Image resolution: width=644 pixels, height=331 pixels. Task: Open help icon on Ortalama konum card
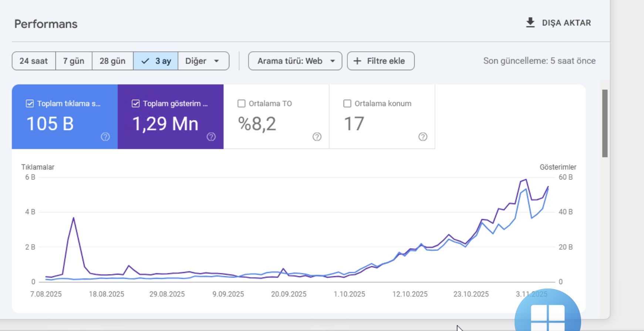click(x=423, y=137)
